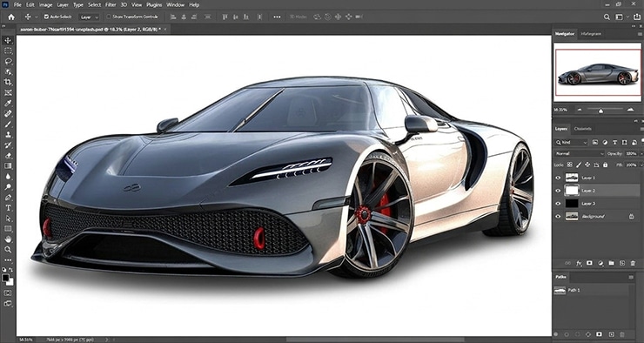
Task: Lock image pixels brush icon
Action: [579, 165]
